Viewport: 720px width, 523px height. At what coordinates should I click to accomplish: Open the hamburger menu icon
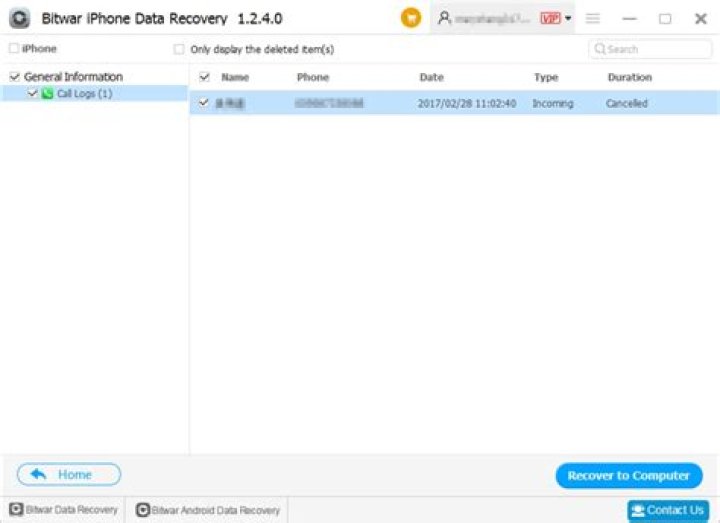pyautogui.click(x=593, y=18)
